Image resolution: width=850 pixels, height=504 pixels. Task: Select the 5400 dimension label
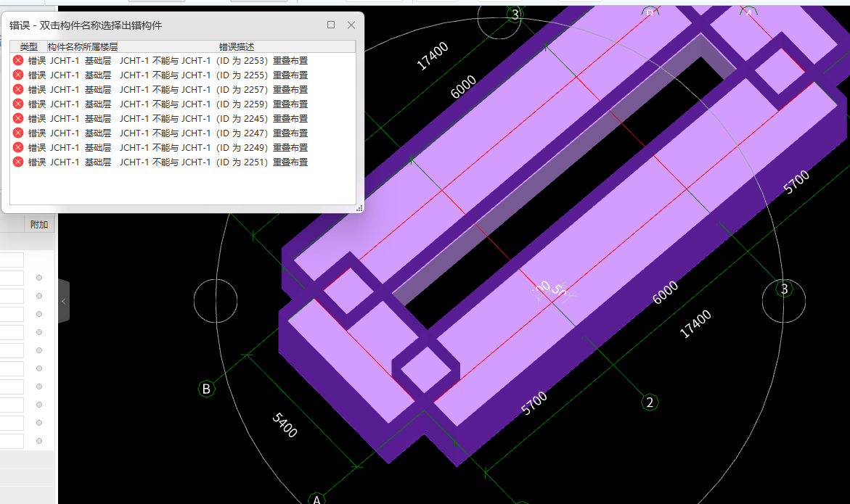coord(285,425)
